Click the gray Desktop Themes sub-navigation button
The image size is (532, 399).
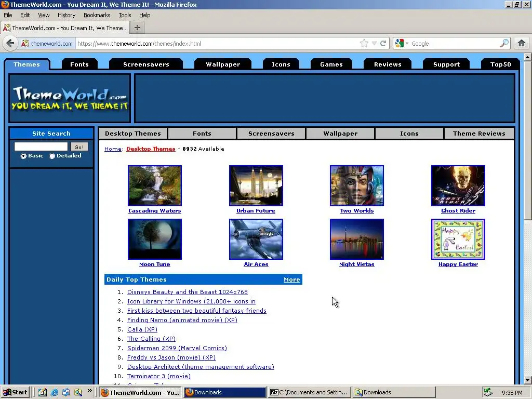click(133, 134)
